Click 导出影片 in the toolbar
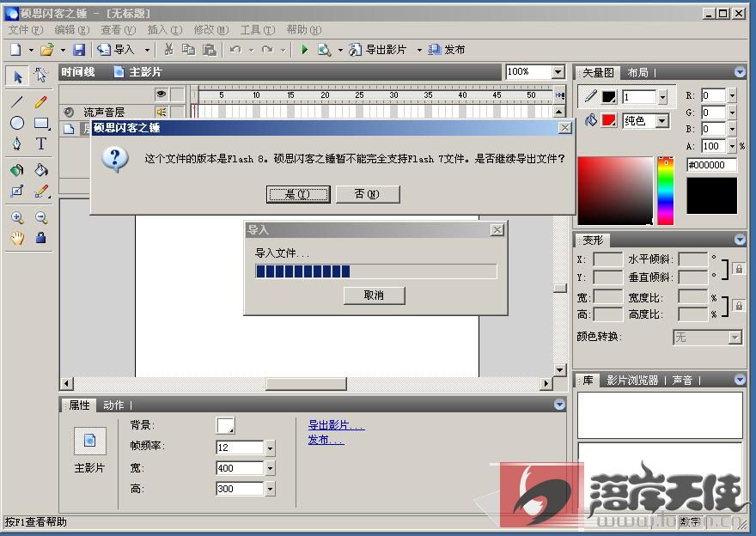The height and width of the screenshot is (536, 756). 378,49
